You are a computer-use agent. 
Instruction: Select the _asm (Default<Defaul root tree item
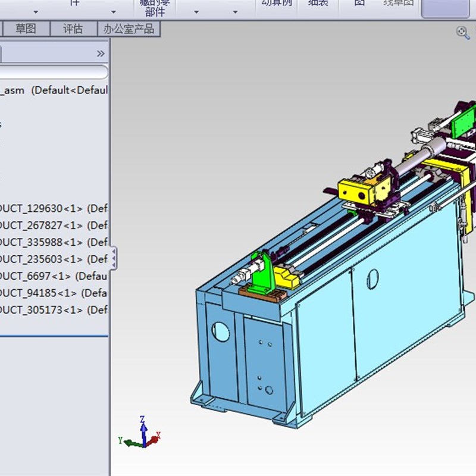click(54, 90)
